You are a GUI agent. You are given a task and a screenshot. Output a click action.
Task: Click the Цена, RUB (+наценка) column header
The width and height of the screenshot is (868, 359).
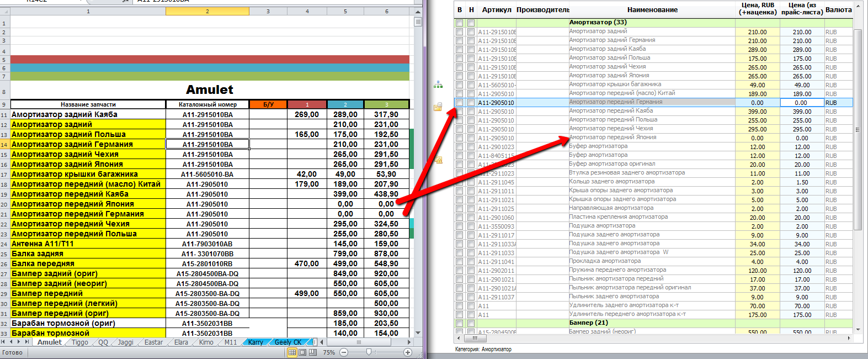click(x=758, y=9)
